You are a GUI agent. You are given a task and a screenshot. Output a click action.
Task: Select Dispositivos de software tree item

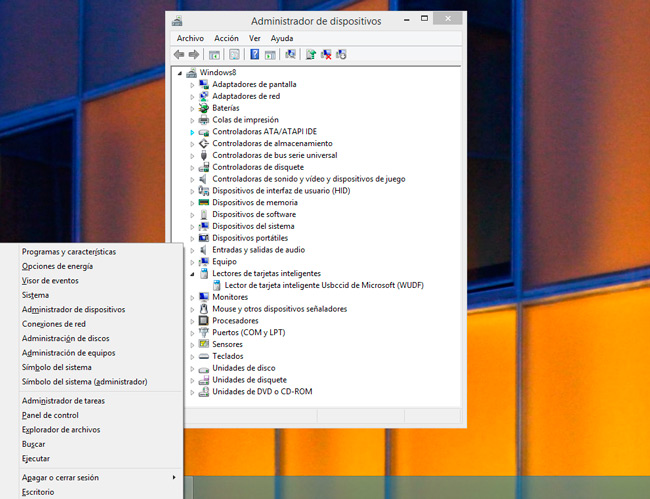pos(254,215)
